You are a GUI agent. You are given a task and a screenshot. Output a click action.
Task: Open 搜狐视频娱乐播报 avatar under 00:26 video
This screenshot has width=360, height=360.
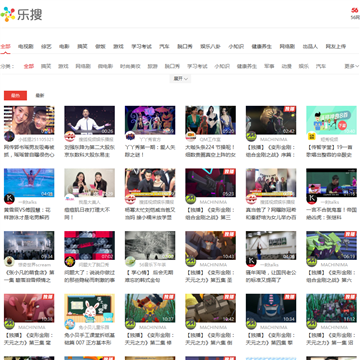[70, 136]
